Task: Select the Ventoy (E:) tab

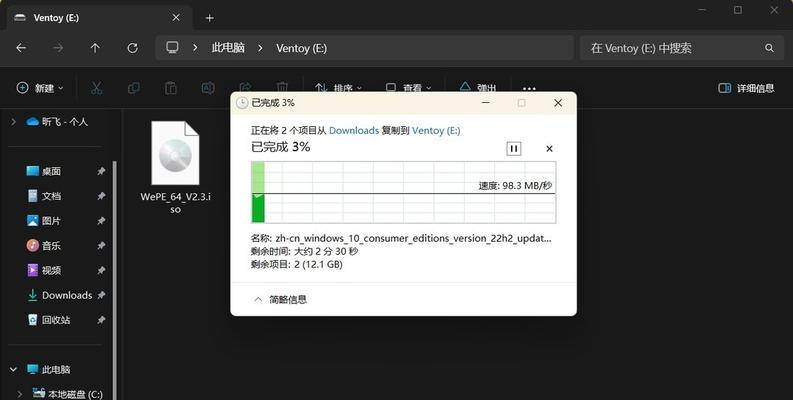Action: (99, 18)
